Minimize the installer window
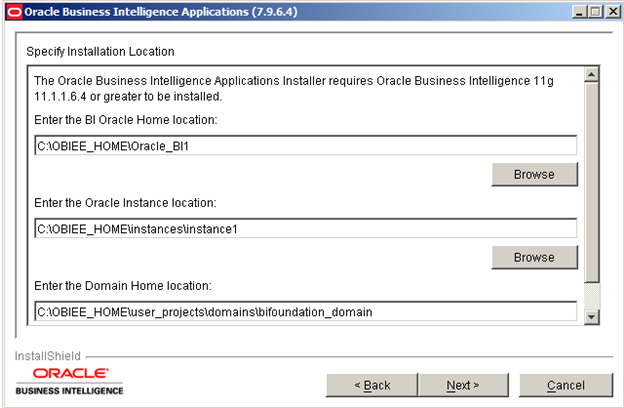 click(x=579, y=12)
